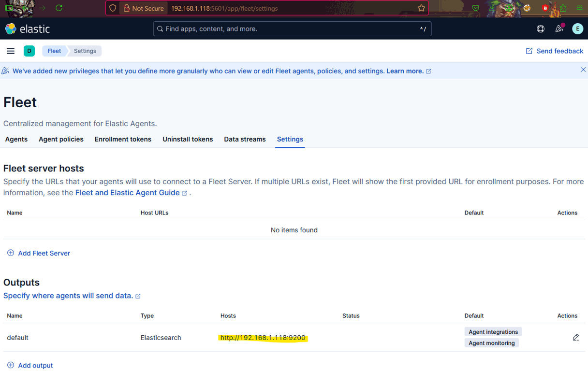Toggle the Kibana main navigation menu
This screenshot has width=588, height=371.
click(11, 51)
